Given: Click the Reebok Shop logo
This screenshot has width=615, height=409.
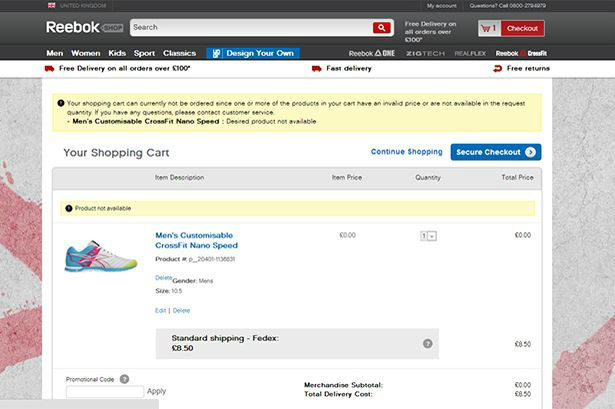Looking at the screenshot, I should tap(84, 27).
